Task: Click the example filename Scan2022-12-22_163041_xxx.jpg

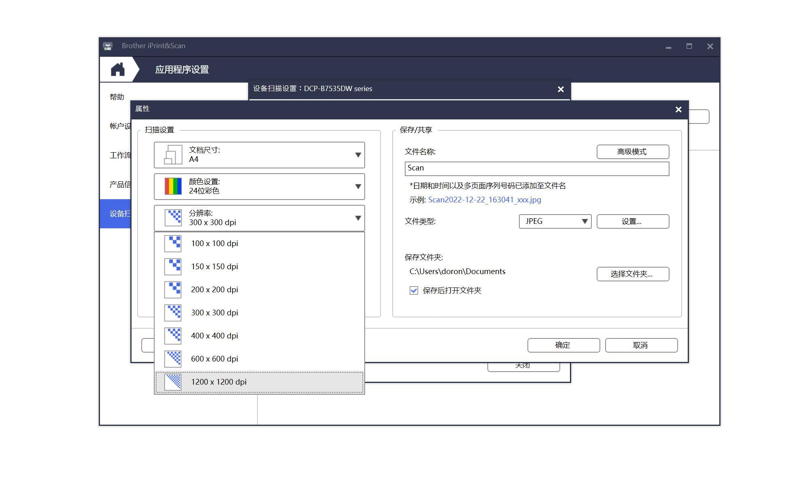Action: pos(485,200)
